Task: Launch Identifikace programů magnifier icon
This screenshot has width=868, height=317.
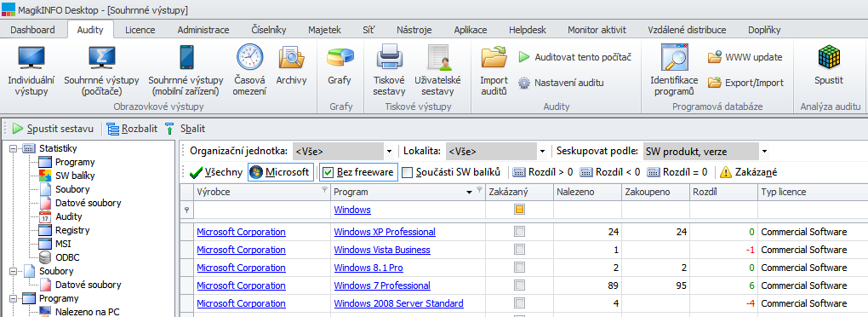Action: 674,58
